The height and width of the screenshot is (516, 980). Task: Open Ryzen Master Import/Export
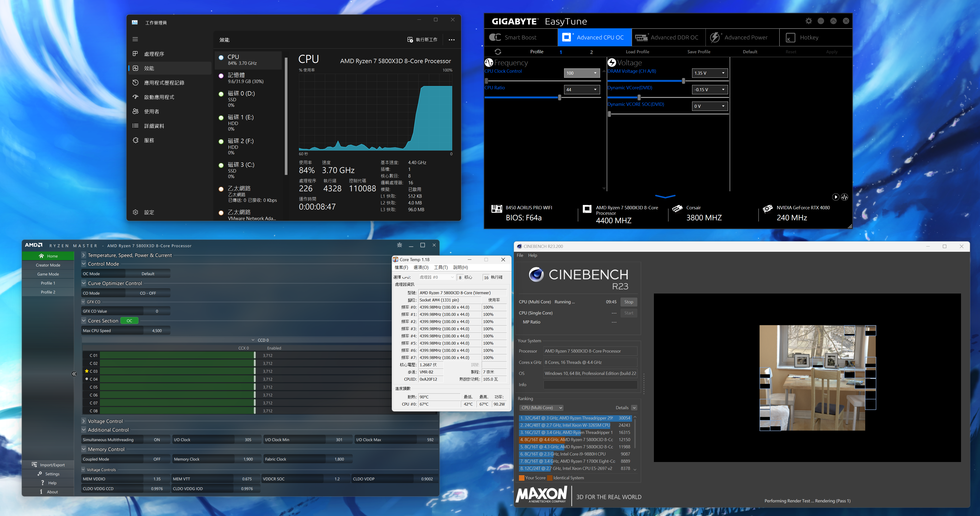click(x=48, y=465)
